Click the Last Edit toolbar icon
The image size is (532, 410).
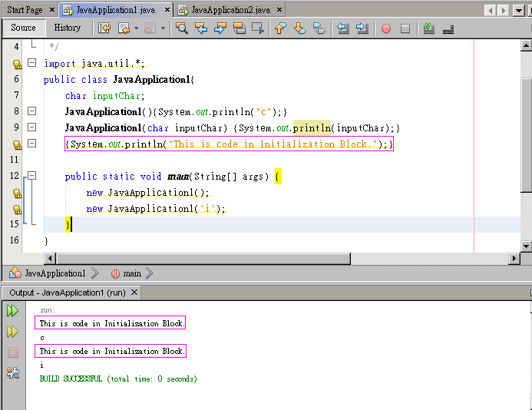point(104,28)
